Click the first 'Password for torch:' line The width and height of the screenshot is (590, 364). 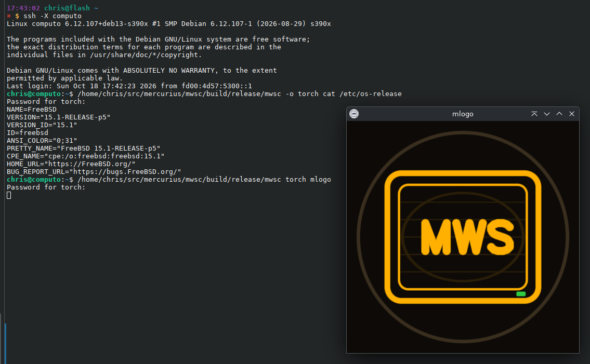tap(46, 102)
